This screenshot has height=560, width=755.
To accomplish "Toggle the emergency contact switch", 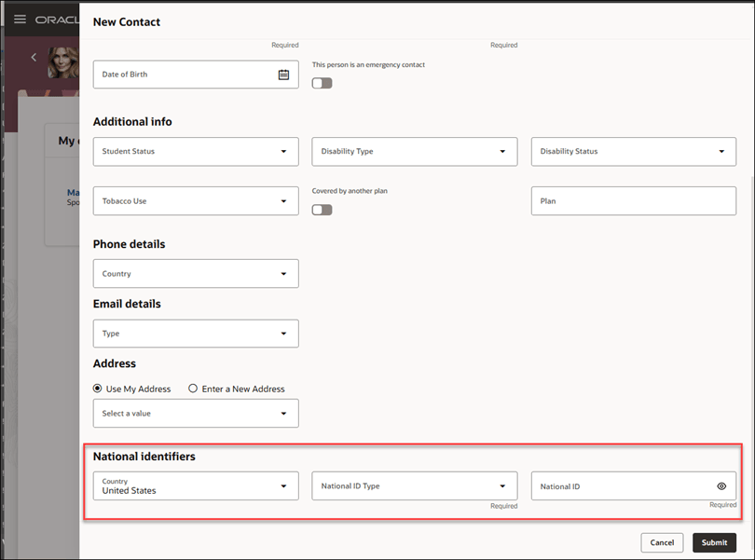I will coord(323,83).
